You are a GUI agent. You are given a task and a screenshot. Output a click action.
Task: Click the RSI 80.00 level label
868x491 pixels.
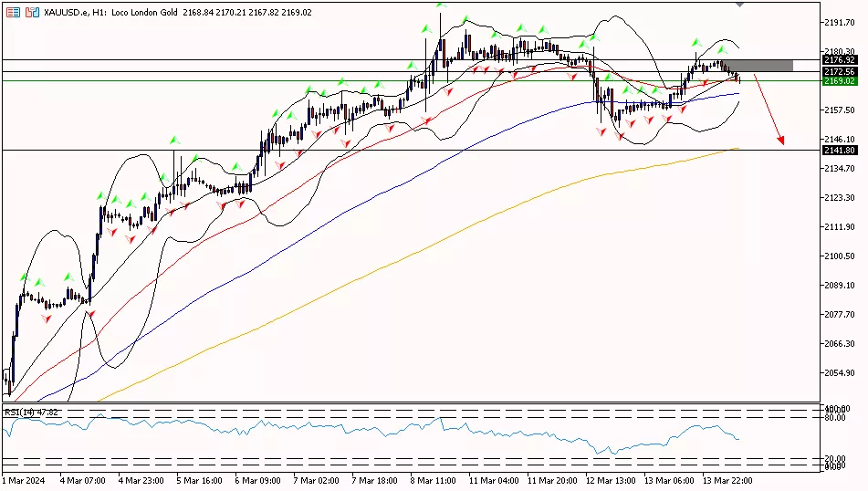click(834, 417)
